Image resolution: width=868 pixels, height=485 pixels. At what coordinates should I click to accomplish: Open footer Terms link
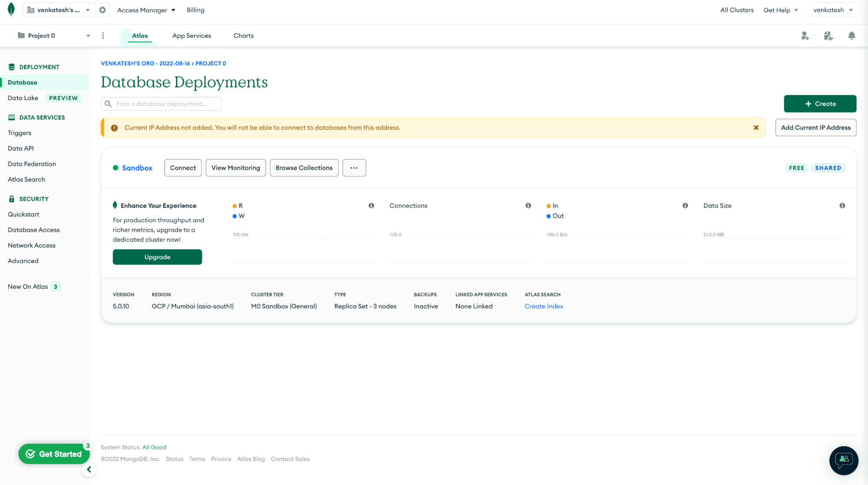[x=197, y=459]
